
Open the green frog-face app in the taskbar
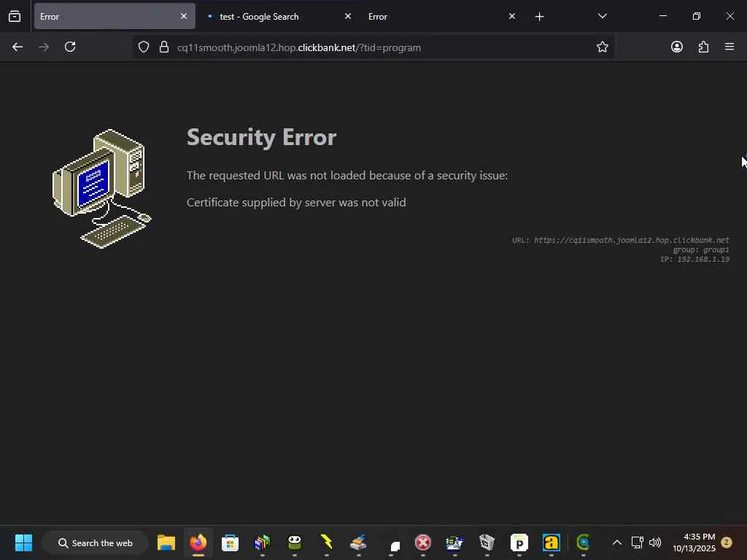click(x=295, y=542)
